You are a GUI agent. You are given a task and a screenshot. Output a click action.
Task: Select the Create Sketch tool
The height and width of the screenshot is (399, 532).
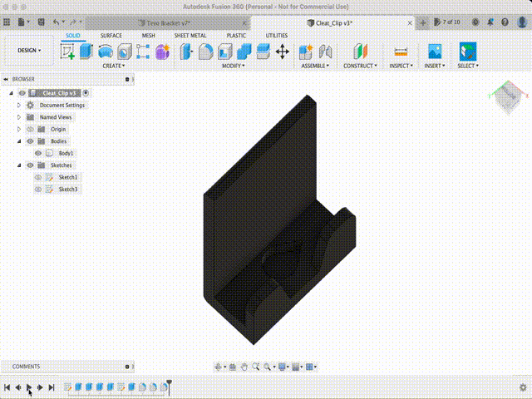click(x=67, y=52)
